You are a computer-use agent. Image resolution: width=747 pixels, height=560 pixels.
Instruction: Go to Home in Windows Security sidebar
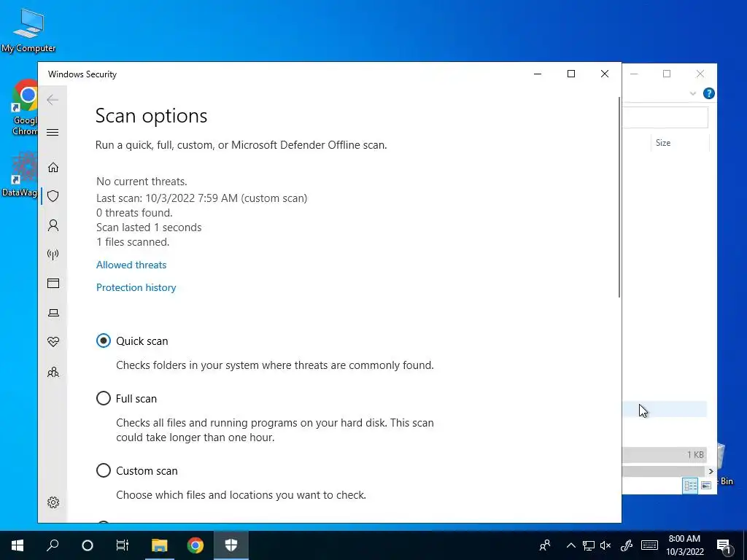(x=53, y=167)
